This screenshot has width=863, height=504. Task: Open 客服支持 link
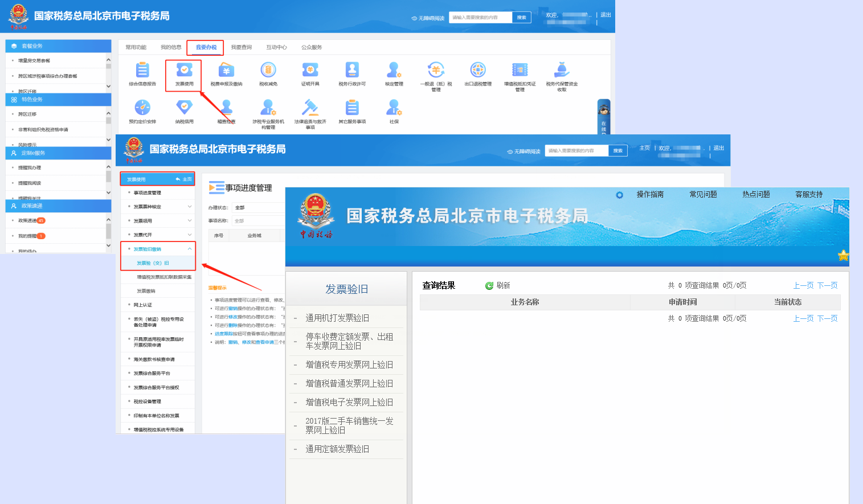pyautogui.click(x=809, y=195)
